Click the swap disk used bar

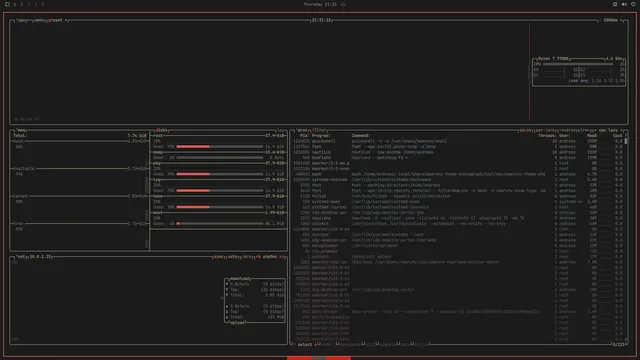(x=220, y=158)
